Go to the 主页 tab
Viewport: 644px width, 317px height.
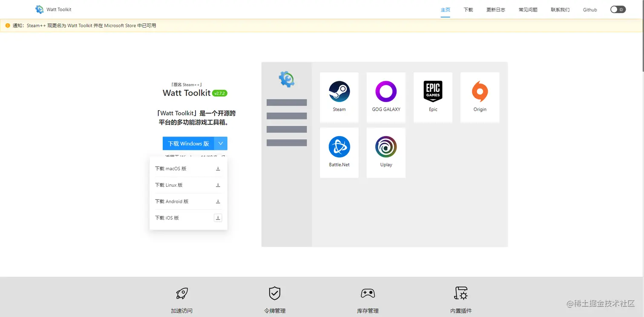pos(446,10)
